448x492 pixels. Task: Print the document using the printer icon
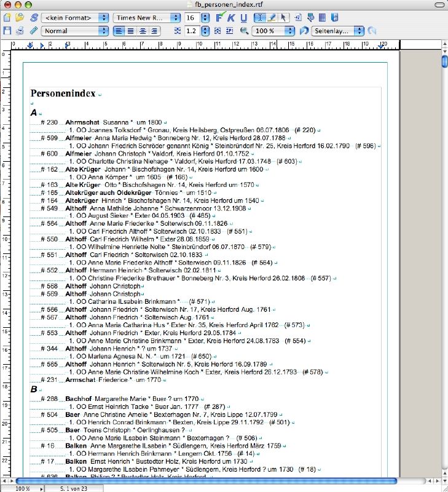point(20,31)
